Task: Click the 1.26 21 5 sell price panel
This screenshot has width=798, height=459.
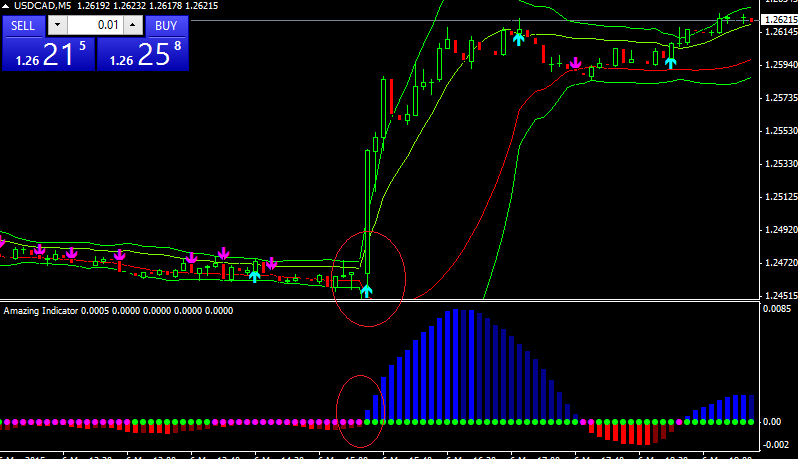Action: pos(48,54)
